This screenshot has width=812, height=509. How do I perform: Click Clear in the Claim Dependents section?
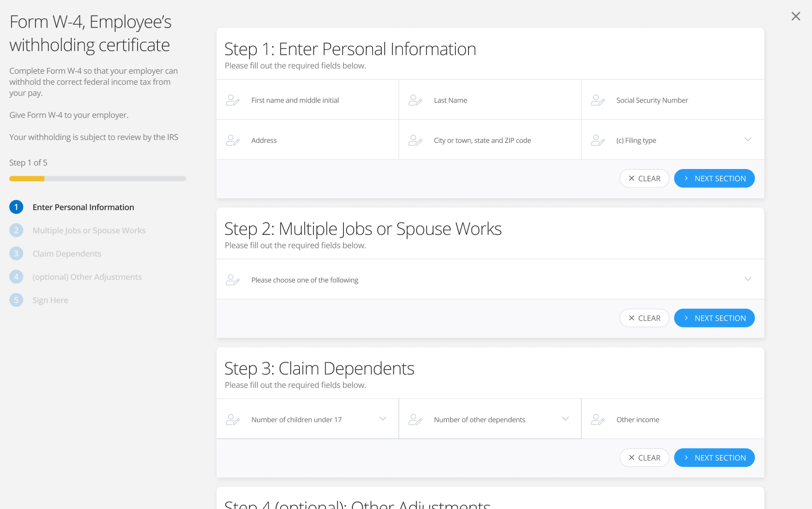pyautogui.click(x=644, y=457)
